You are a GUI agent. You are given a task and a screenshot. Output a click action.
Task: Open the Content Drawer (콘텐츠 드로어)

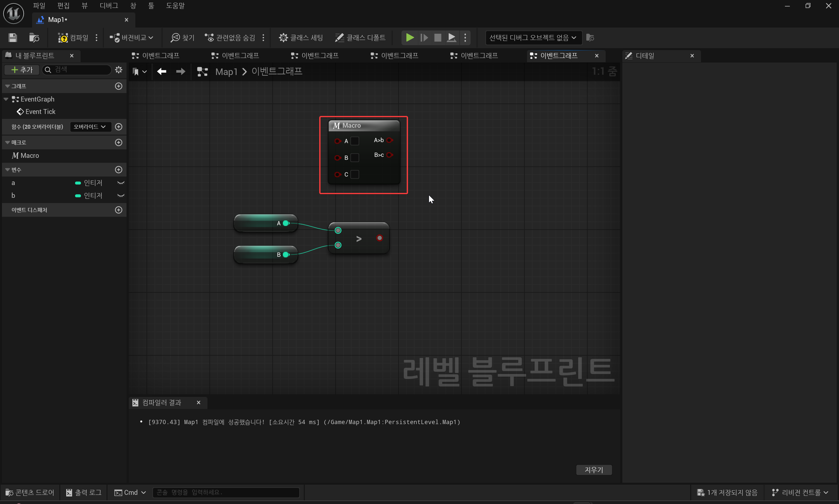[x=30, y=492]
